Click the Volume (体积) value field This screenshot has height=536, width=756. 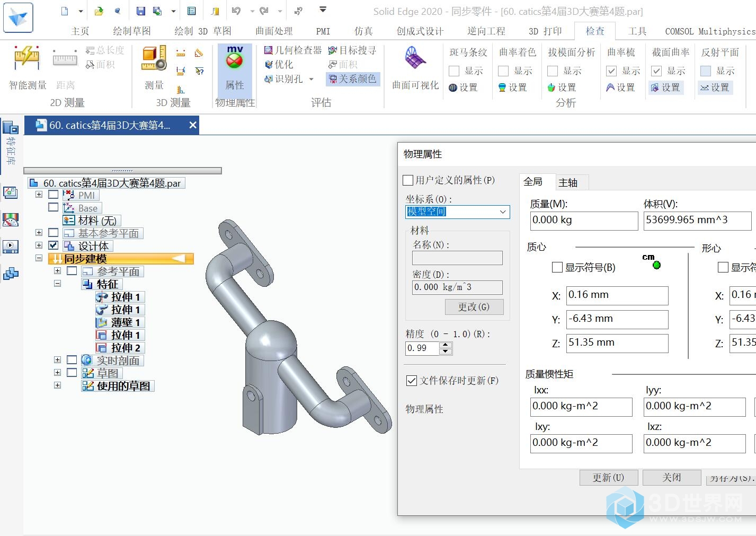697,221
